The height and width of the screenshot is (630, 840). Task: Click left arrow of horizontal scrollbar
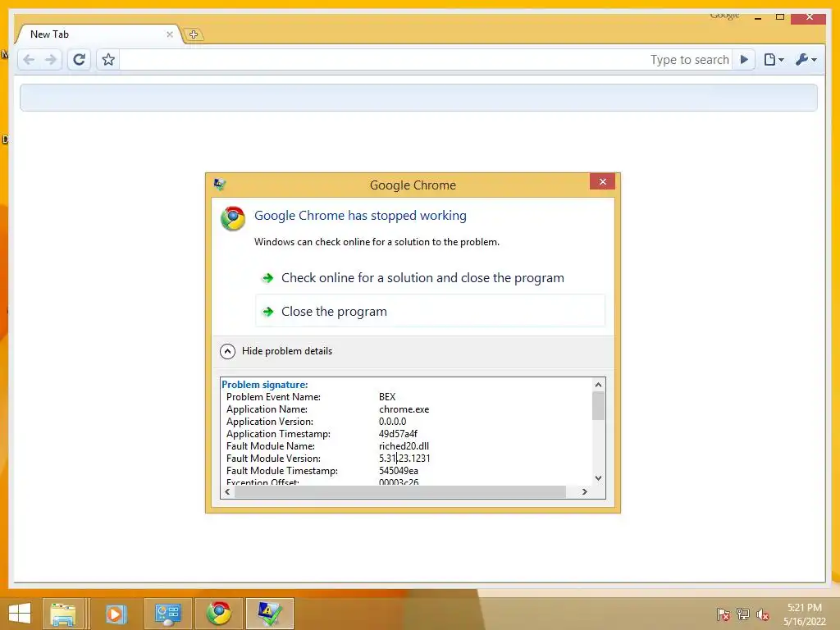point(228,492)
